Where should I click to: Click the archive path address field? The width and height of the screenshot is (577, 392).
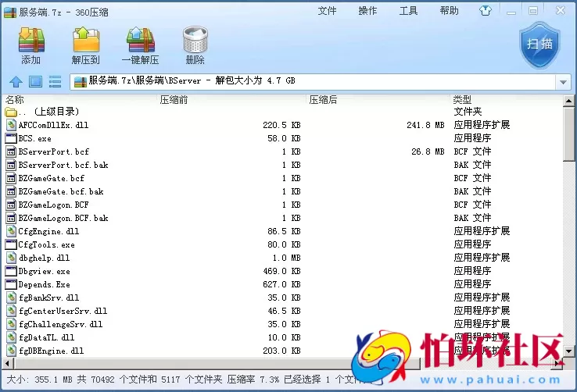click(313, 81)
